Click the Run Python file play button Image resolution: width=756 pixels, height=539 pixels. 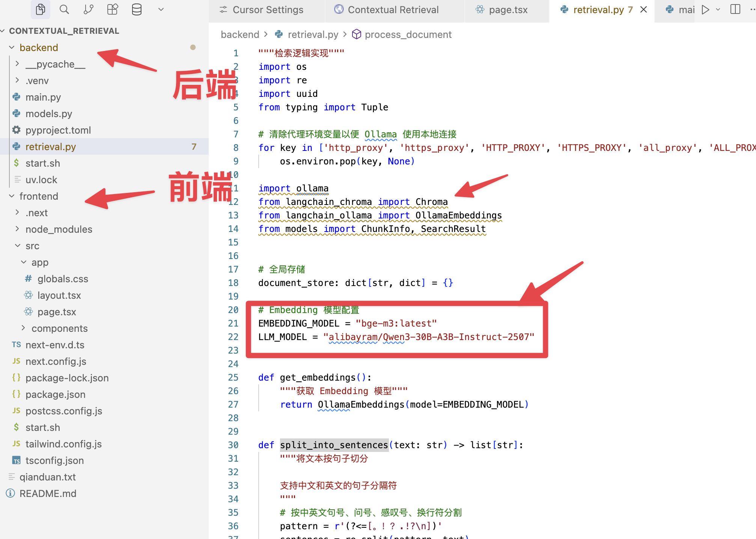coord(705,9)
